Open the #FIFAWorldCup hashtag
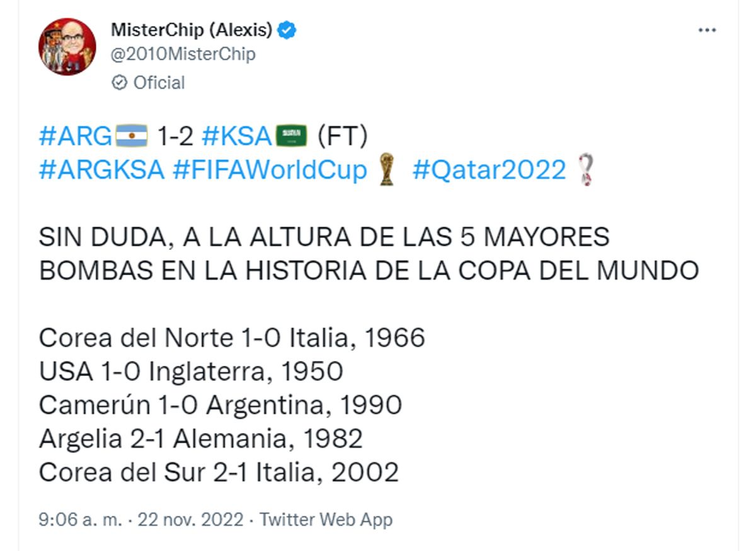Viewport: 756px width, 551px height. 269,170
